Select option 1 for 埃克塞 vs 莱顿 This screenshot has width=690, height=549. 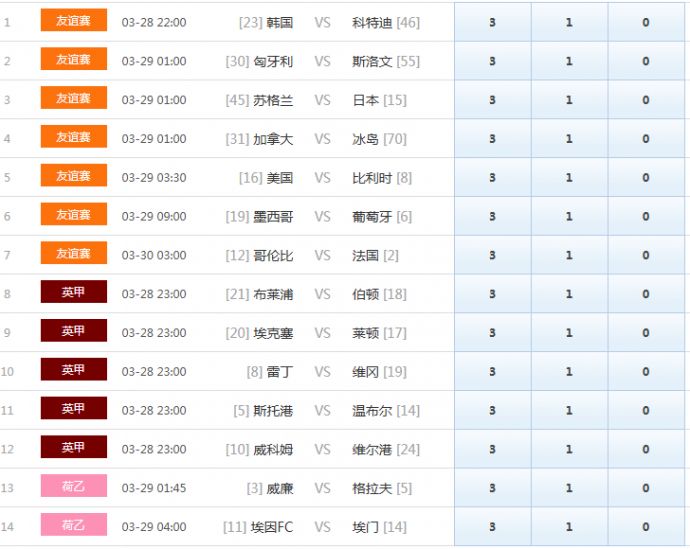569,333
